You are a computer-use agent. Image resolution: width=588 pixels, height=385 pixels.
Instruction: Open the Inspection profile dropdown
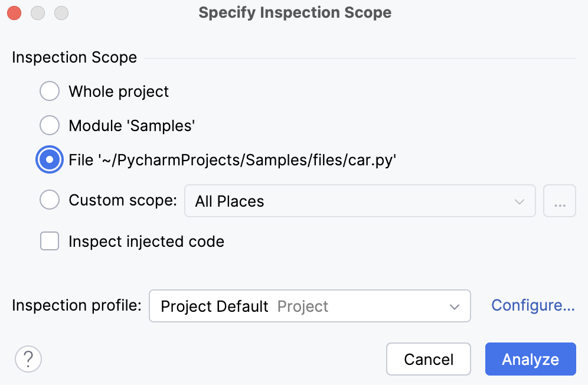(x=310, y=306)
